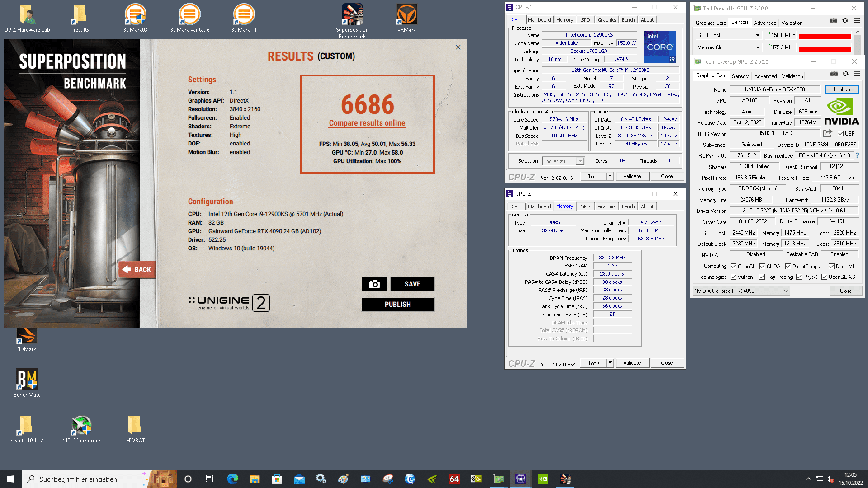Open the GPU-Z hamburger menu icon
This screenshot has height=488, width=868.
click(857, 74)
